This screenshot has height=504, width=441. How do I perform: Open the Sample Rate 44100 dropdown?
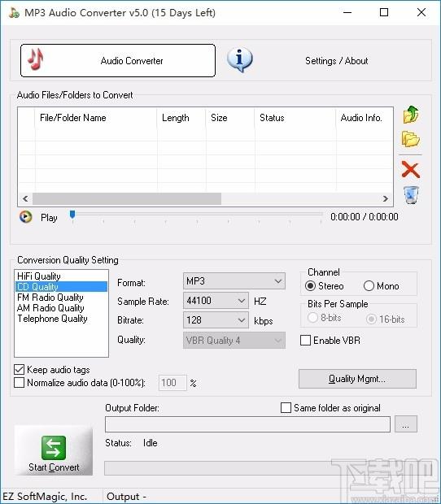pyautogui.click(x=216, y=301)
